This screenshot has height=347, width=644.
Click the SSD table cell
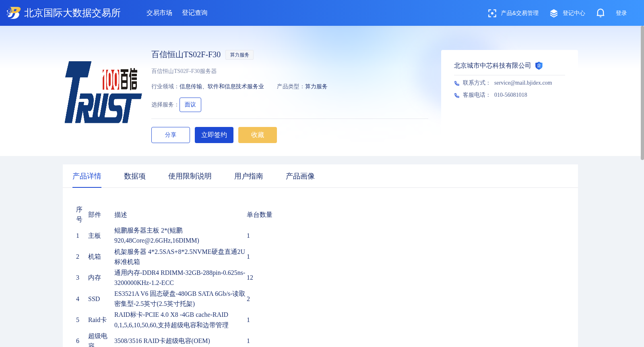(94, 299)
